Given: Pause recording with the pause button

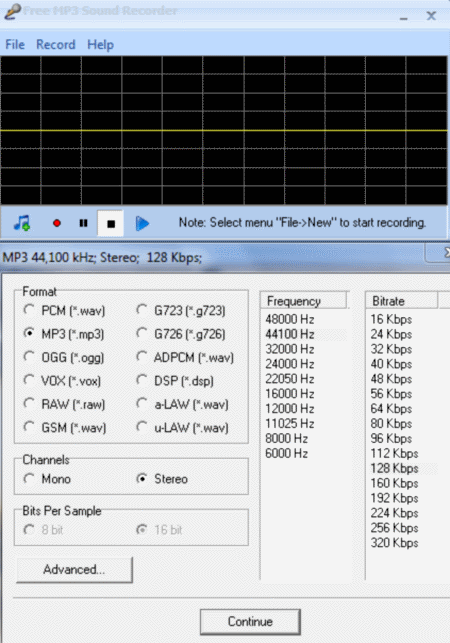Looking at the screenshot, I should click(83, 223).
